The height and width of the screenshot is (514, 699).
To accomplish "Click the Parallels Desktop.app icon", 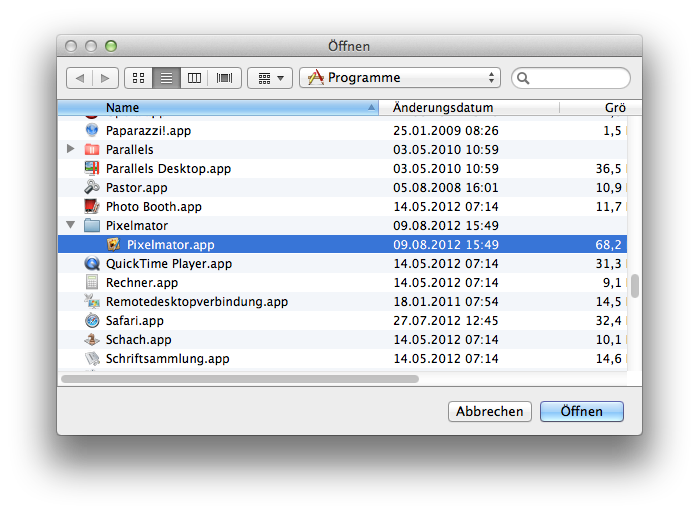I will (92, 169).
